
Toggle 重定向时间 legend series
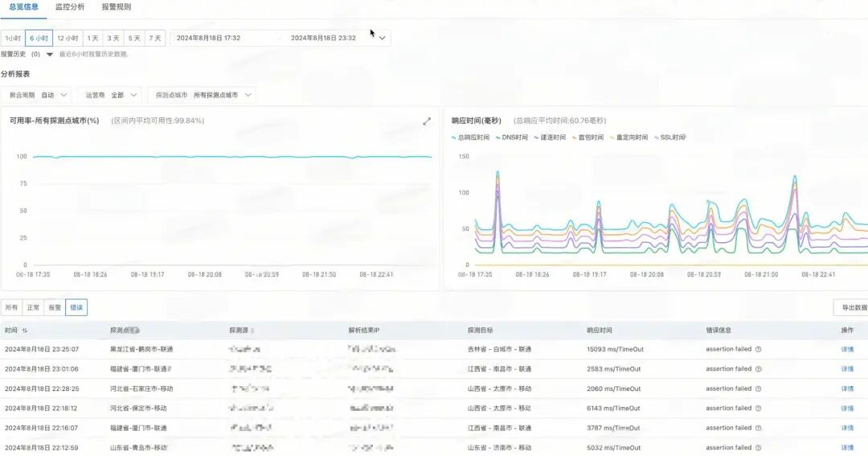pos(628,138)
